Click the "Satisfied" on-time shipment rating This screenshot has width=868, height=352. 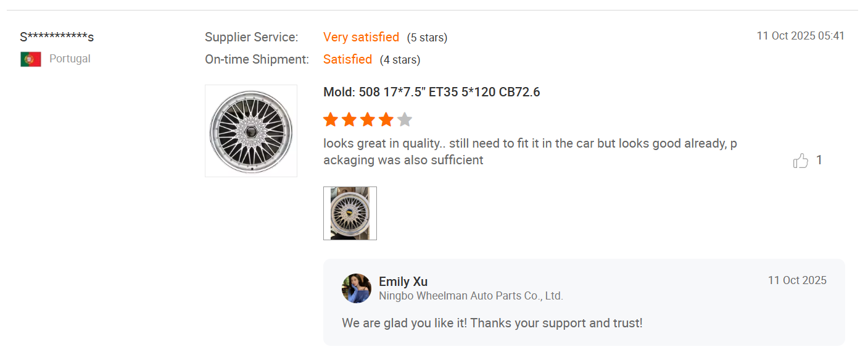point(347,59)
